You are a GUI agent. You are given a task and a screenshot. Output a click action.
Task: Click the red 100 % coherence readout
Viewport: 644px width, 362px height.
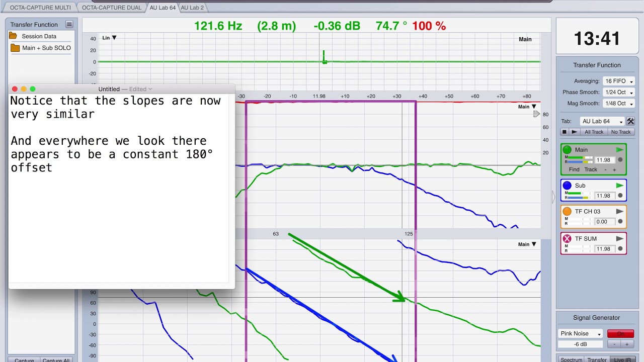point(429,26)
